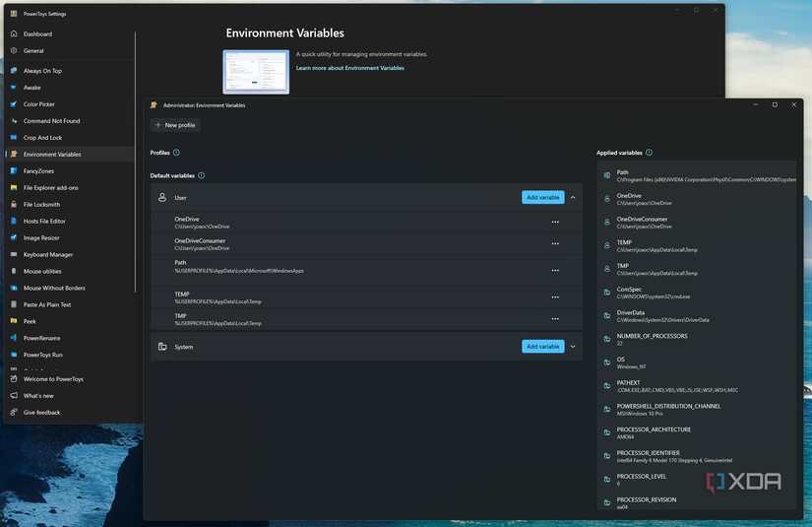Click the PowerToys sidebar scrollbar

pyautogui.click(x=135, y=163)
